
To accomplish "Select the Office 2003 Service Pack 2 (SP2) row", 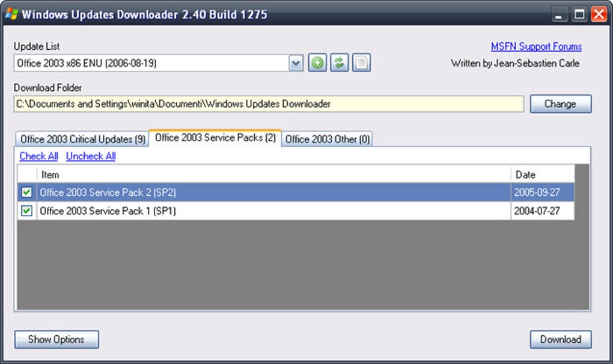I will [x=296, y=192].
